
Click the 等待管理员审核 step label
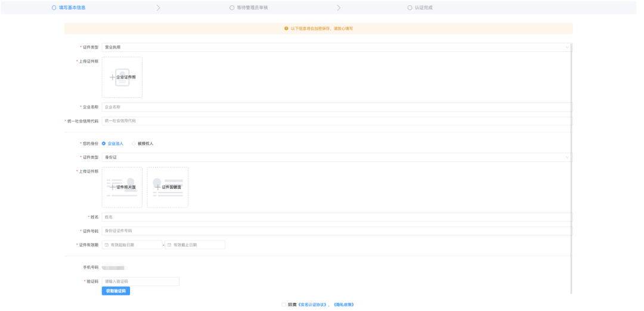coord(252,7)
